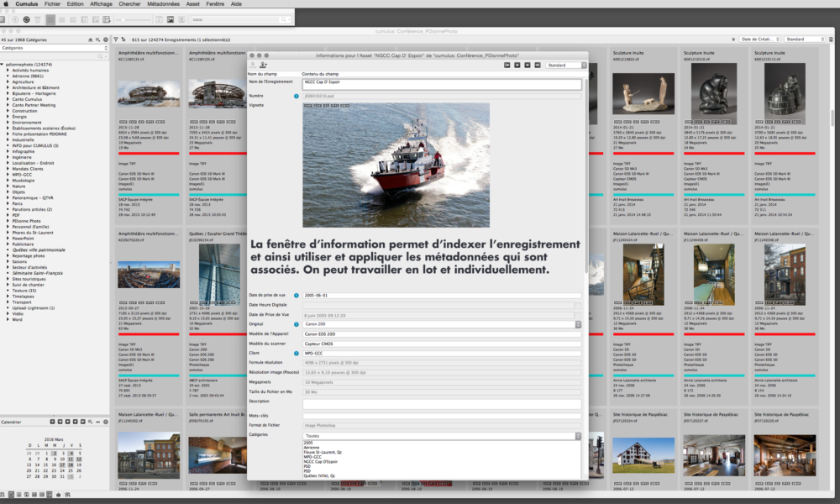Go to the last record in the Informations window
The height and width of the screenshot is (504, 840).
tap(538, 66)
